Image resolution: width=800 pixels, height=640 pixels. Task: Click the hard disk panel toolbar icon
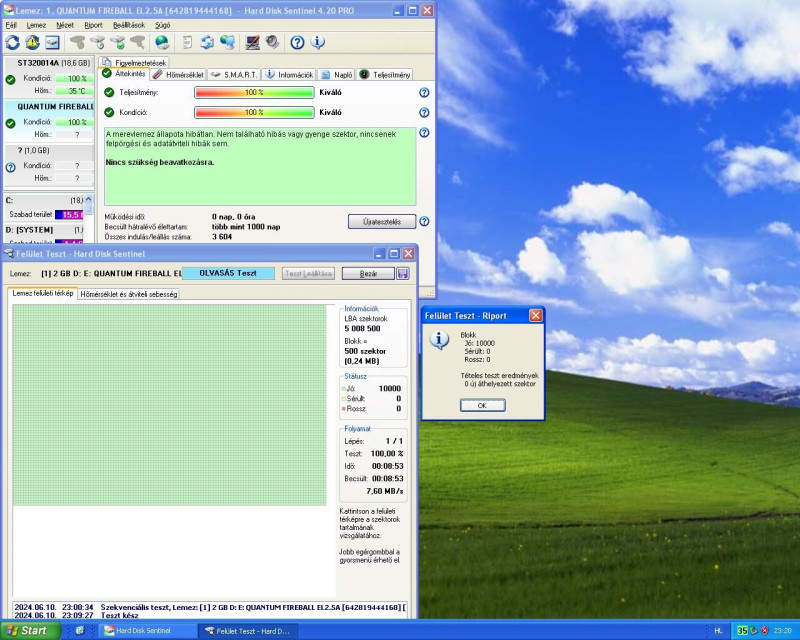(53, 42)
